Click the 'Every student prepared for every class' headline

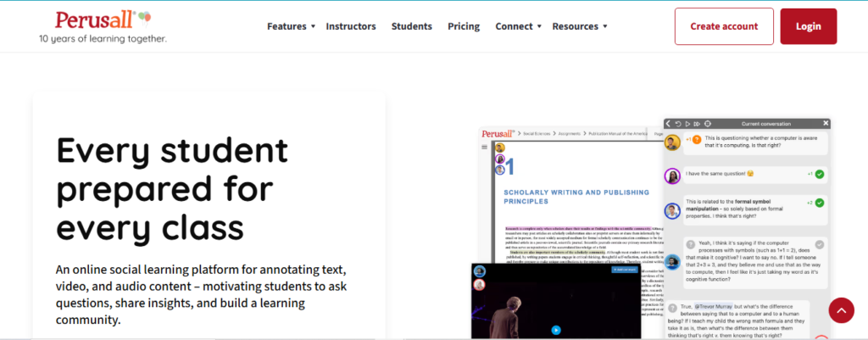tap(173, 188)
